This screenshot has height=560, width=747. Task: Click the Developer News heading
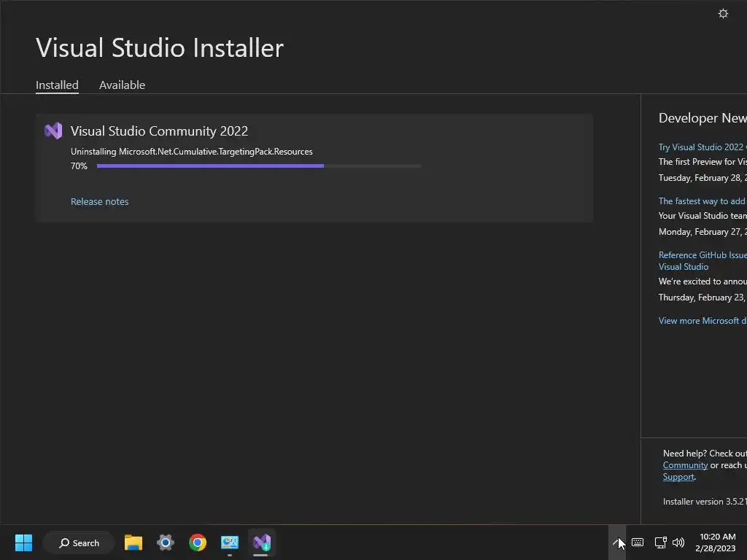tap(703, 117)
